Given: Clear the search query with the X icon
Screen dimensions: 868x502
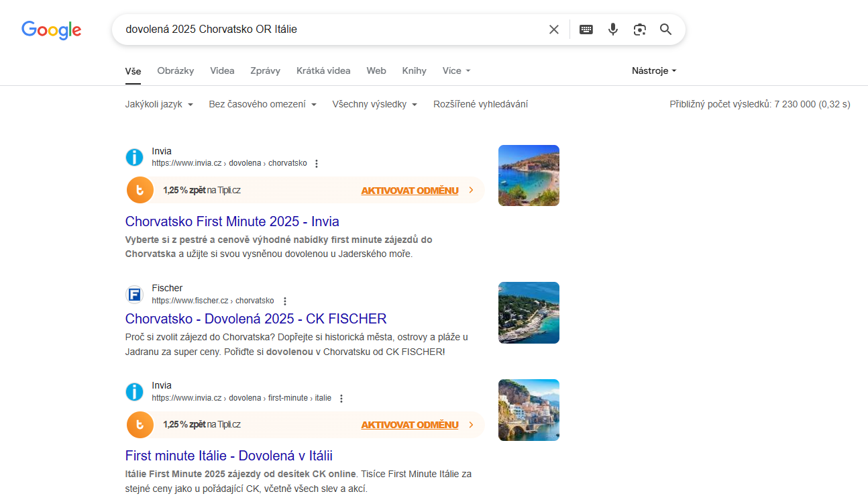Looking at the screenshot, I should coord(554,30).
